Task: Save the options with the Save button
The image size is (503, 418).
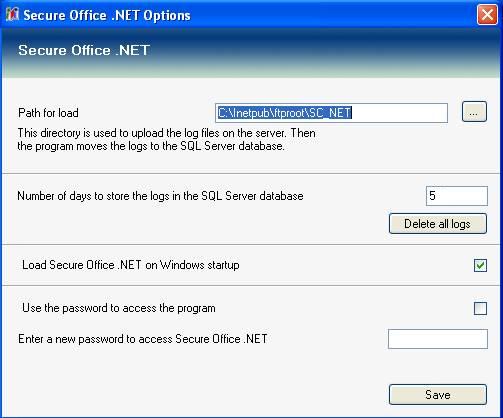Action: (x=438, y=395)
